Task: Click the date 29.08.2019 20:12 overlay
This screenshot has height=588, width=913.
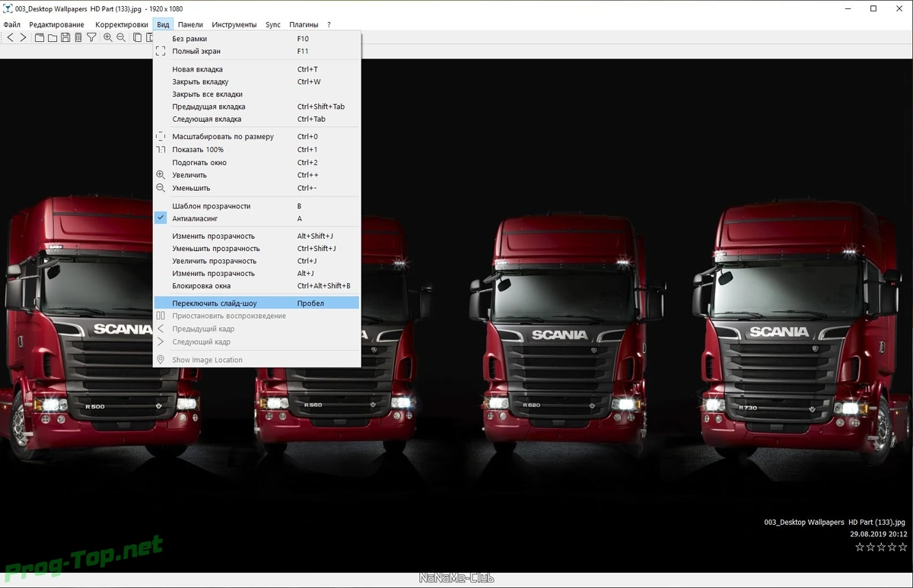Action: point(878,534)
